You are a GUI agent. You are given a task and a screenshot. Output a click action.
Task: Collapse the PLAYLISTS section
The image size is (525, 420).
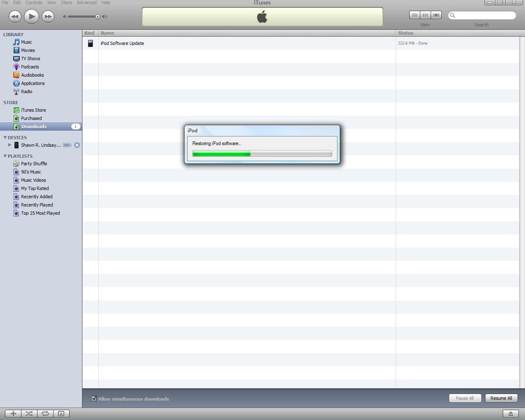click(x=5, y=156)
